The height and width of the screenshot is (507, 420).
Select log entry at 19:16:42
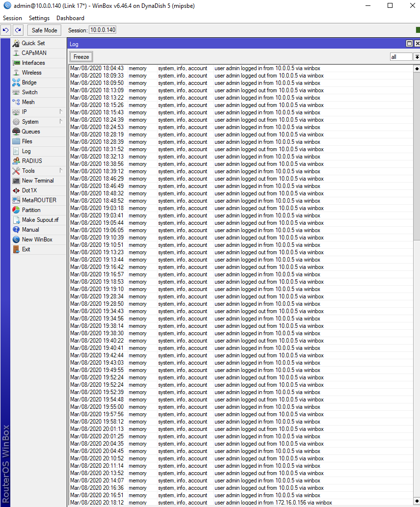click(241, 267)
